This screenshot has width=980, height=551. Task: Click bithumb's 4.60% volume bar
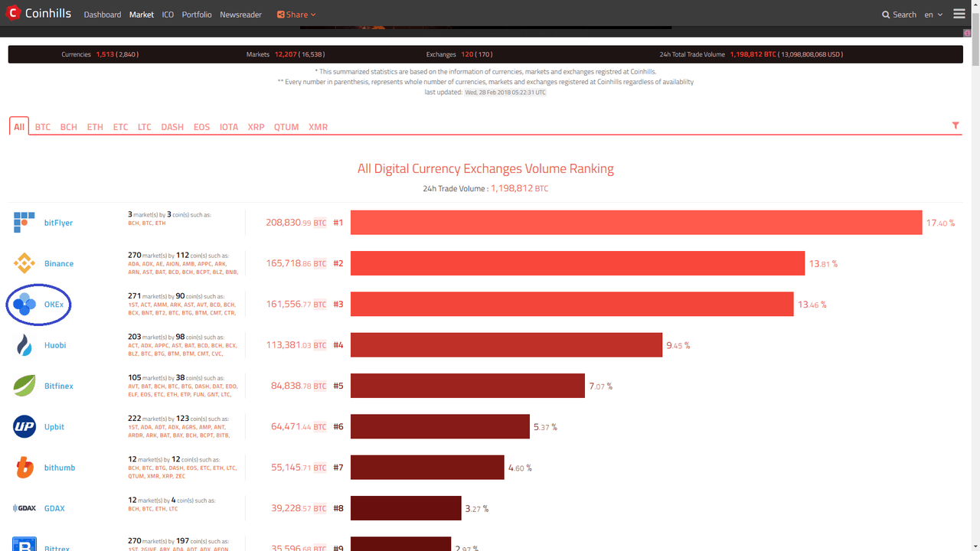pyautogui.click(x=427, y=468)
